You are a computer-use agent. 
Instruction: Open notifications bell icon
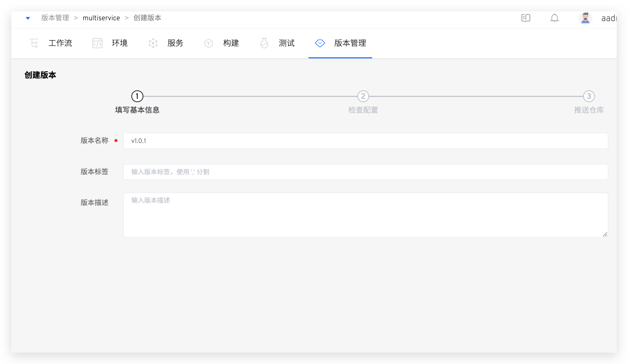click(554, 18)
